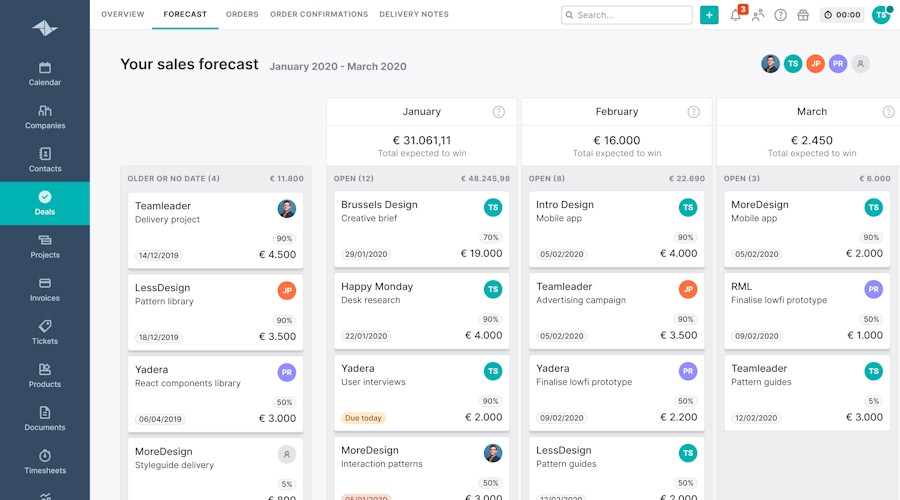
Task: Switch to the Orders tab
Action: click(242, 15)
